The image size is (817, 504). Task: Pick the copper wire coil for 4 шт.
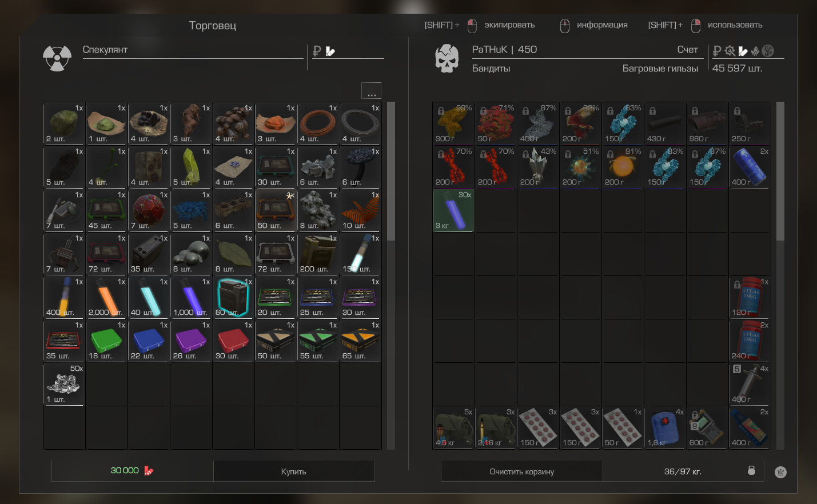318,123
